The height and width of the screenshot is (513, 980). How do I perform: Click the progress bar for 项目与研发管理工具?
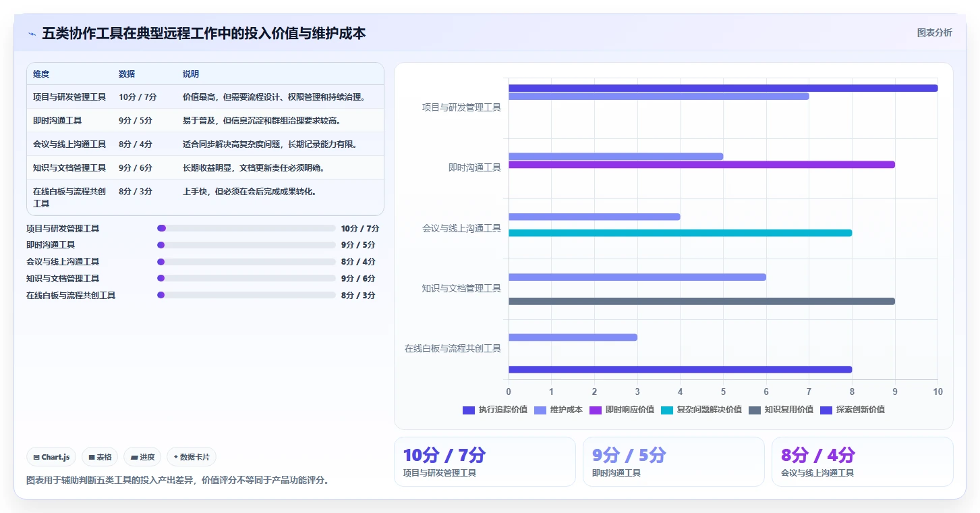[246, 228]
